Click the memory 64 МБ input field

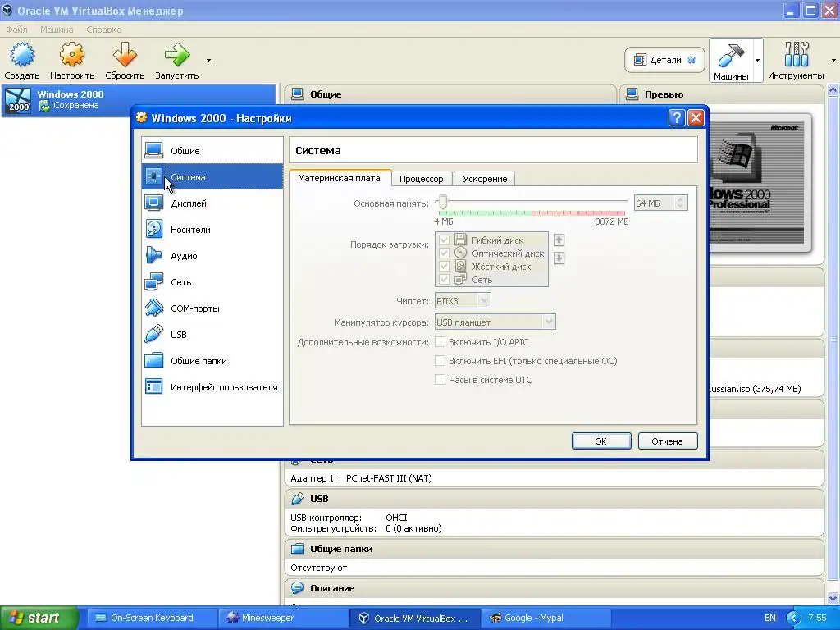click(x=654, y=203)
